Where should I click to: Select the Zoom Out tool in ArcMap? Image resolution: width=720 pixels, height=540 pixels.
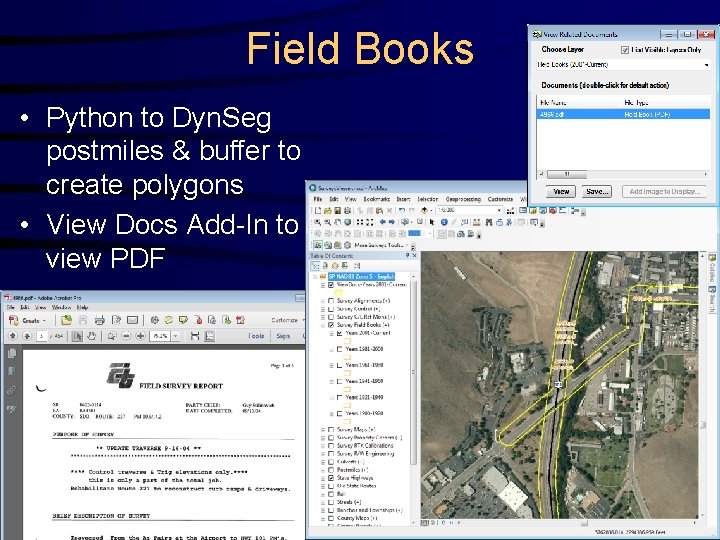click(327, 222)
